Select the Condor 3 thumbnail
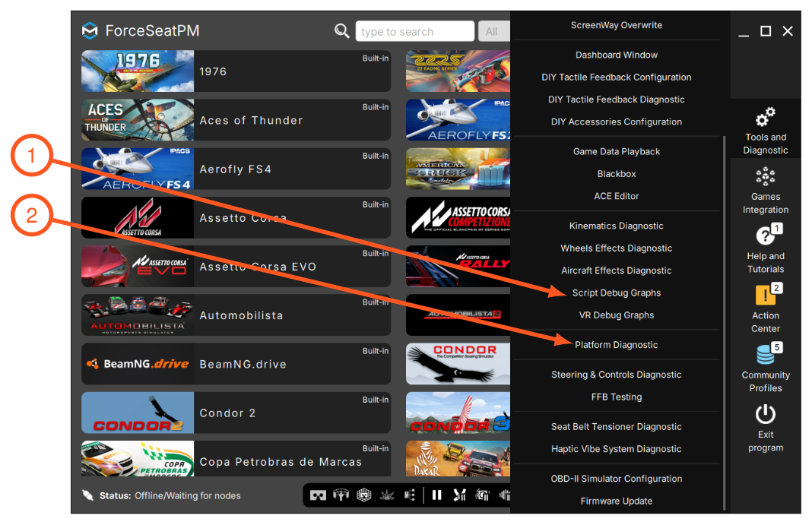This screenshot has height=525, width=812. (458, 413)
